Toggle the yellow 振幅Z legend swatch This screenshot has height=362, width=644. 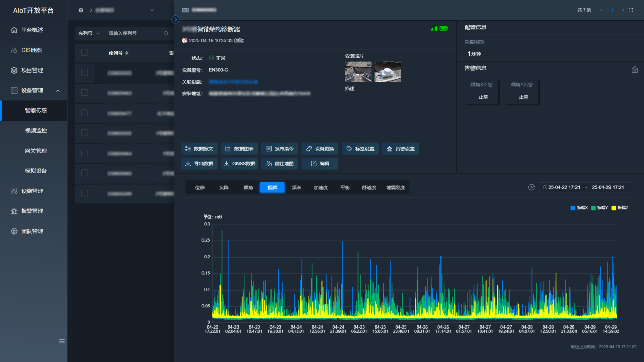pyautogui.click(x=614, y=208)
